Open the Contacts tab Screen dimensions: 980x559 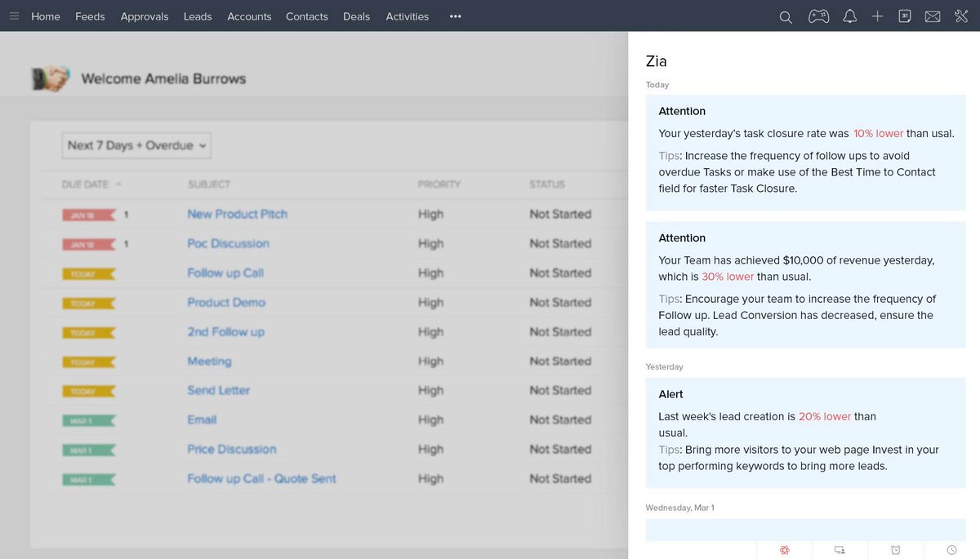click(x=306, y=16)
